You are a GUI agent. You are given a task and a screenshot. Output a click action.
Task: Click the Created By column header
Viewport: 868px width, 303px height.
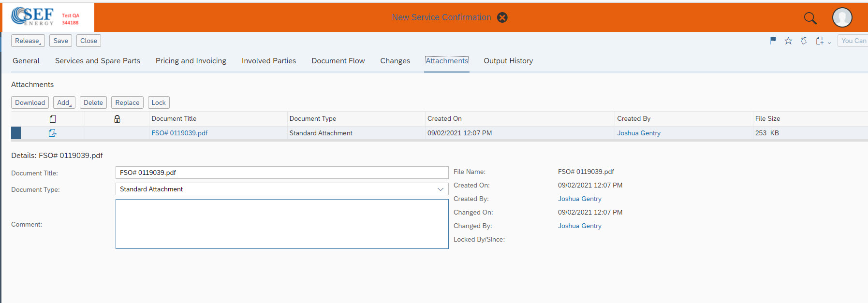(x=633, y=118)
